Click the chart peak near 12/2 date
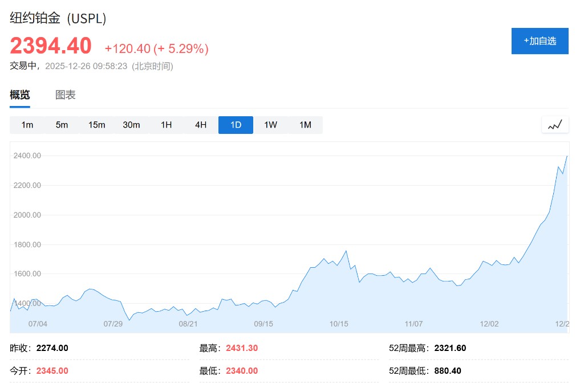Viewport: 584px width, 392px height. [x=566, y=156]
